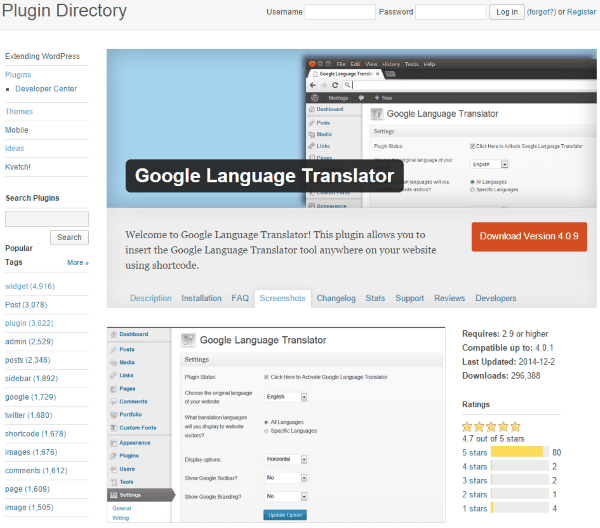Click the Plugins icon in sidebar
600x528 pixels.
coord(113,455)
